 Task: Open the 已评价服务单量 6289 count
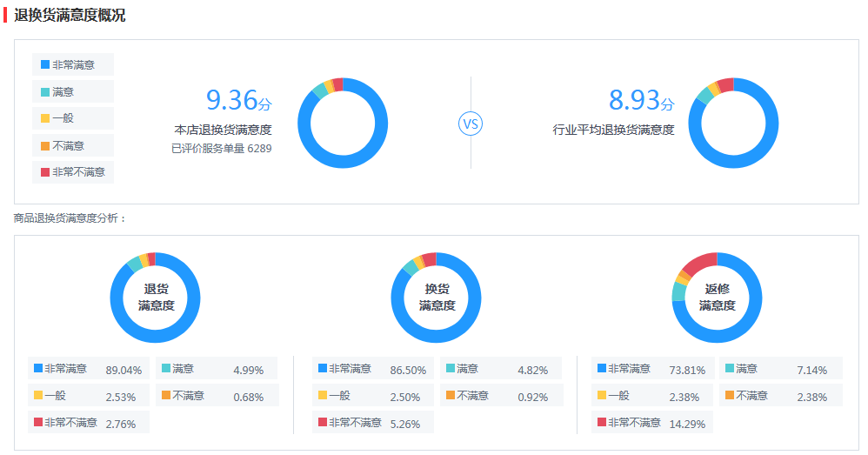[222, 149]
